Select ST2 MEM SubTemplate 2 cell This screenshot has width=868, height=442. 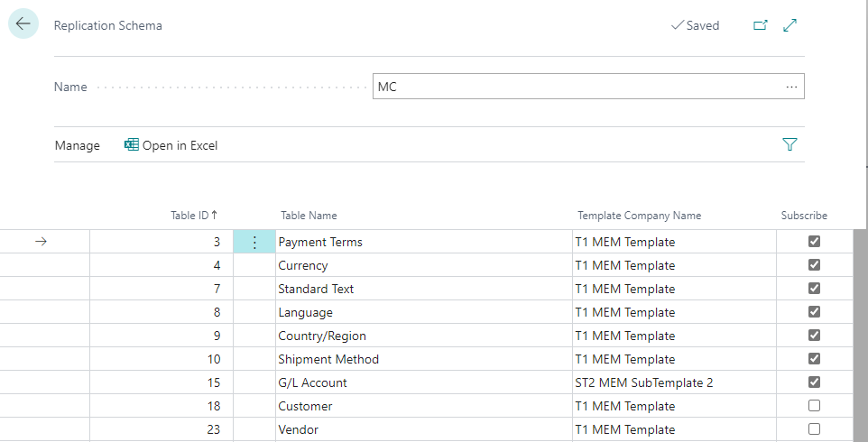pos(643,382)
